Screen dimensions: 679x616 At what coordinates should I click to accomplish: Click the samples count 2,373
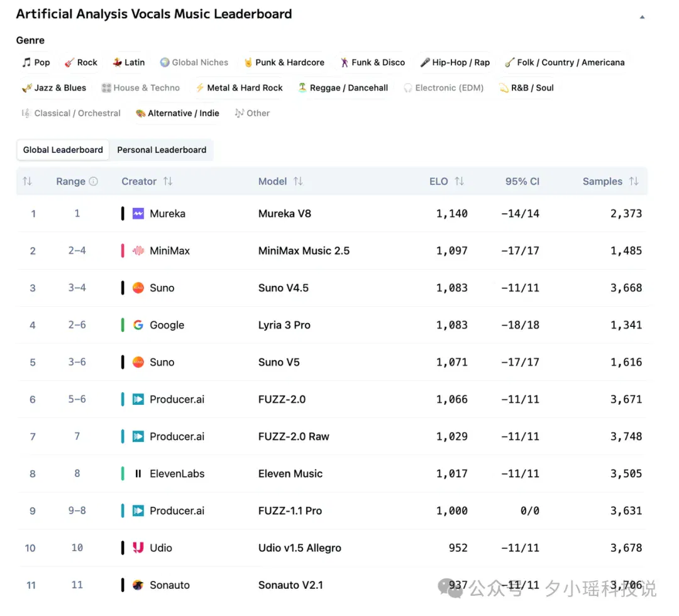tap(626, 214)
